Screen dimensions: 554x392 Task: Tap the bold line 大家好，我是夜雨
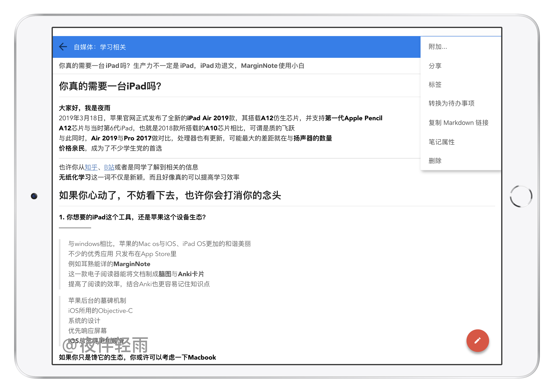point(84,108)
